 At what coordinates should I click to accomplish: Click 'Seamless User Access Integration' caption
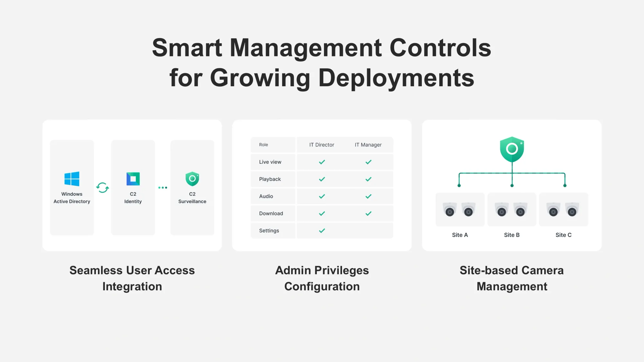[x=132, y=278]
